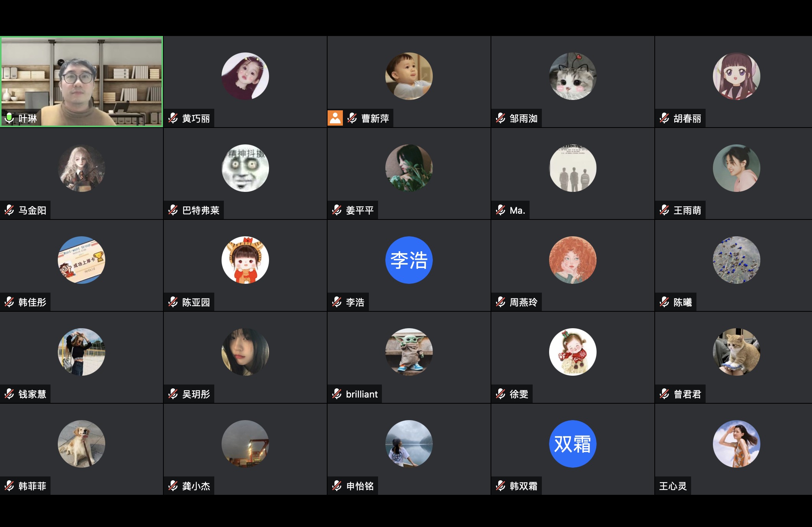The height and width of the screenshot is (527, 812).
Task: Click muted mic icon beside 钱家慧
Action: [9, 394]
